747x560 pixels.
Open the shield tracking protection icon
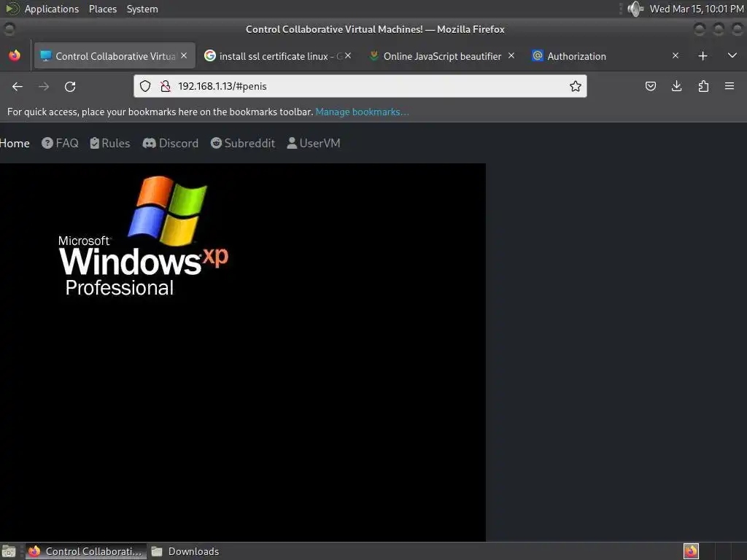click(145, 86)
